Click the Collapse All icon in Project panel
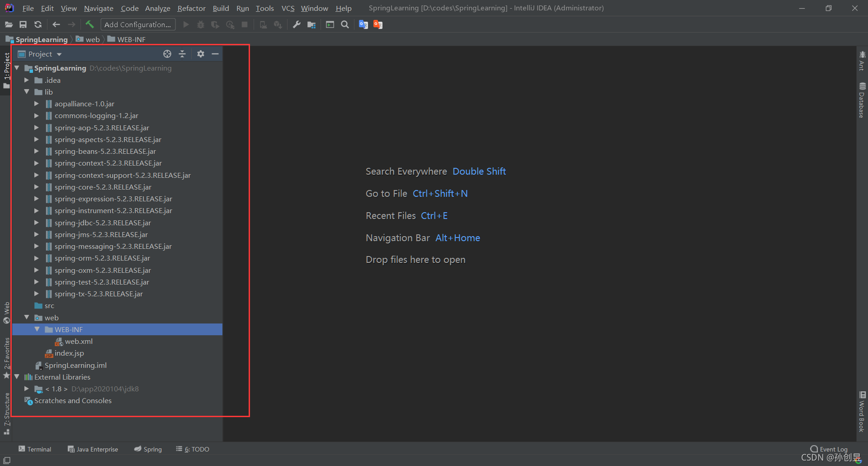The height and width of the screenshot is (466, 868). pyautogui.click(x=182, y=54)
